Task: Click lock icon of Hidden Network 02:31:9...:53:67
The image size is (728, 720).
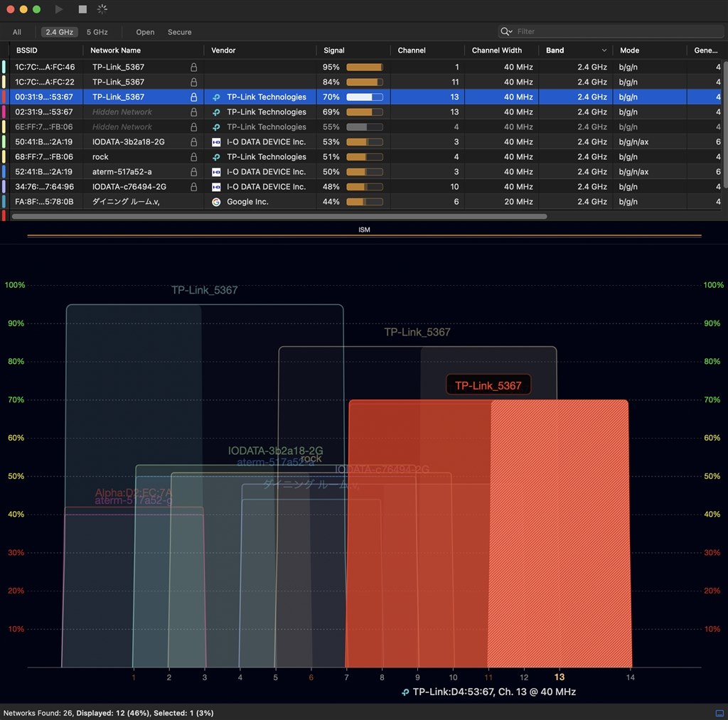Action: 193,112
